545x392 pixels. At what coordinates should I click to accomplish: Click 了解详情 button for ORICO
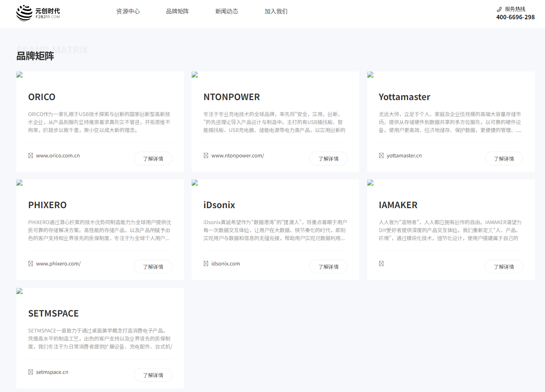[153, 158]
